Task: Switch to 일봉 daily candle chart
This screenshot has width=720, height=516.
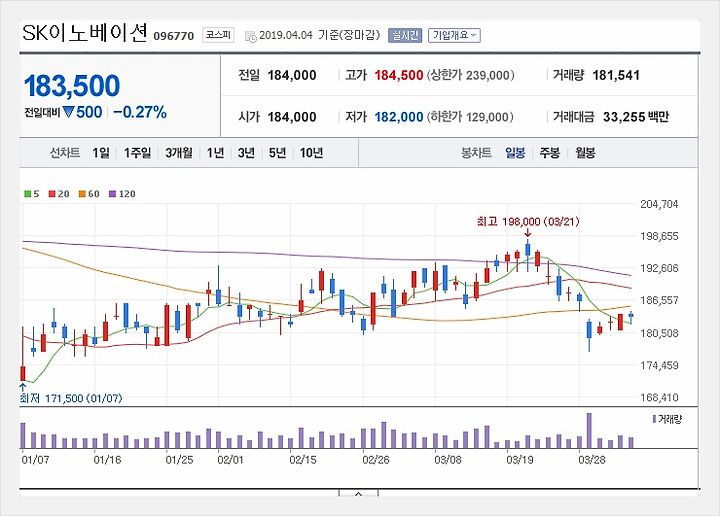Action: click(x=515, y=152)
